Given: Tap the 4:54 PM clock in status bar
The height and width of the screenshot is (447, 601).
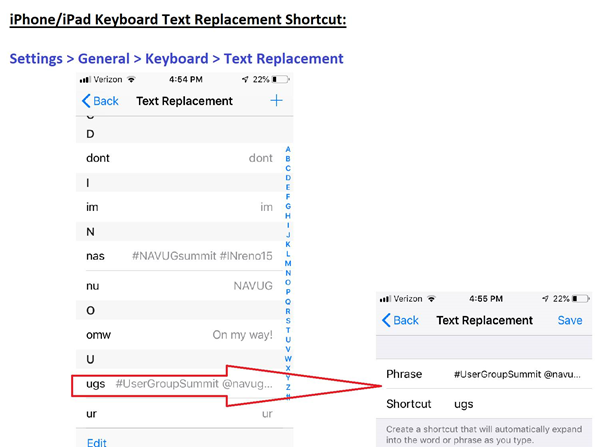Looking at the screenshot, I should coord(186,79).
